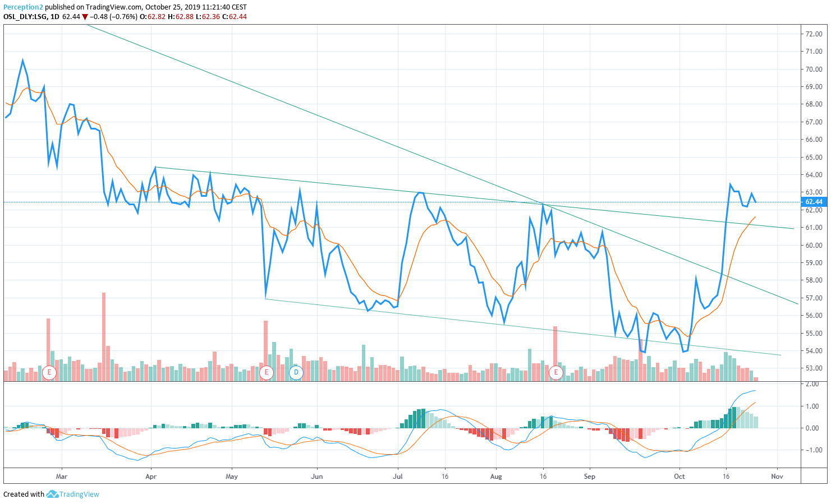
Task: Click the 66.00 price axis label
Action: coord(814,140)
